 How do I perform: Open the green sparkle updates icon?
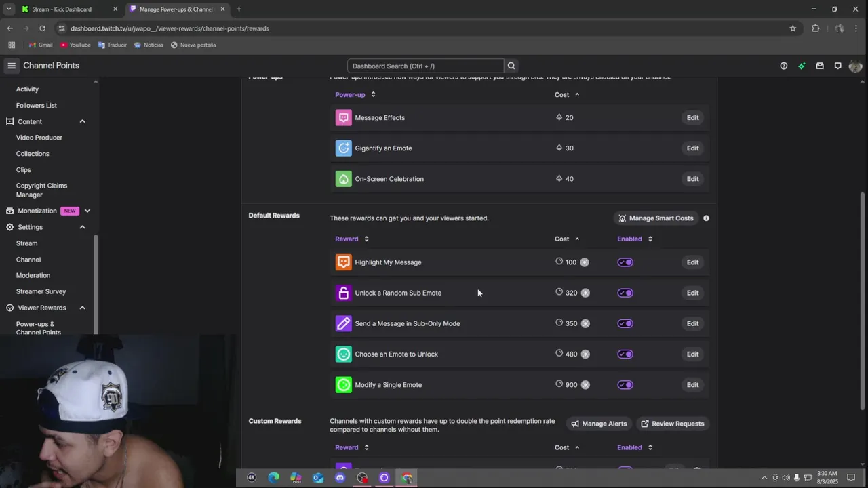point(802,66)
